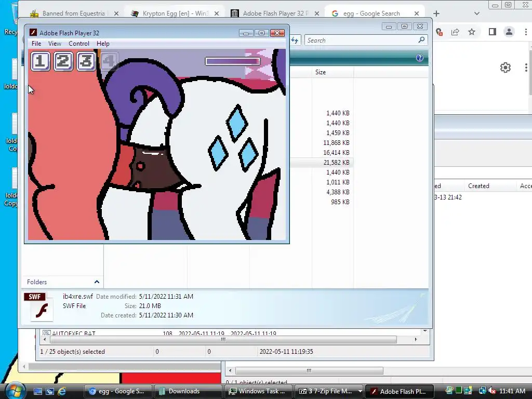Click Size column header in Explorer

pos(332,72)
